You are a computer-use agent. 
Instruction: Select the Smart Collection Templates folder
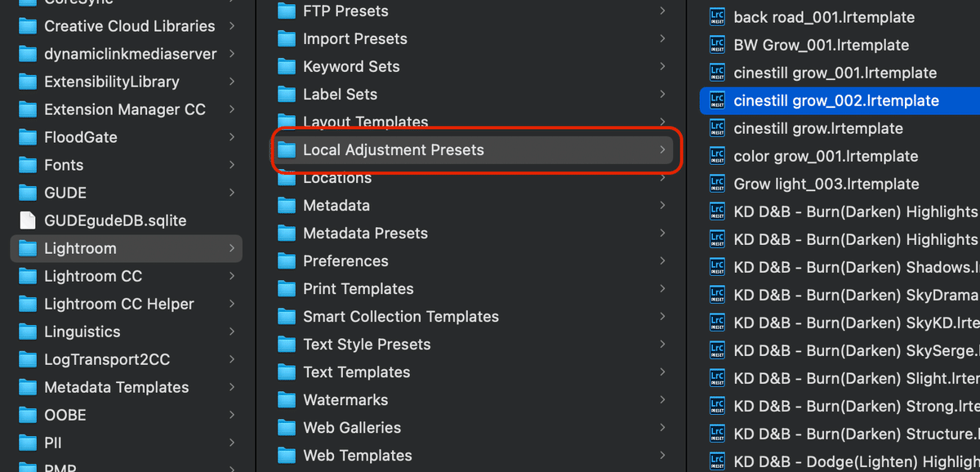pyautogui.click(x=400, y=317)
